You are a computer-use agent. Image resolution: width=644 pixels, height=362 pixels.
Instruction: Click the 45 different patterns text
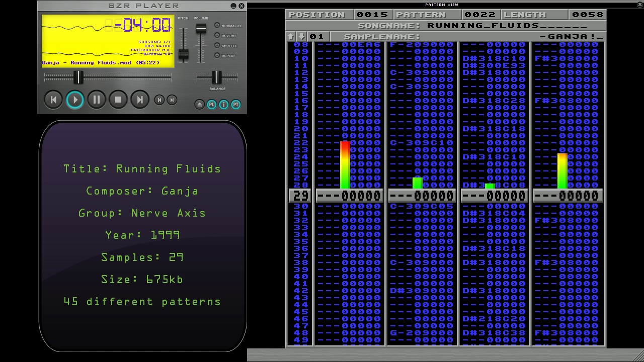coord(142,302)
